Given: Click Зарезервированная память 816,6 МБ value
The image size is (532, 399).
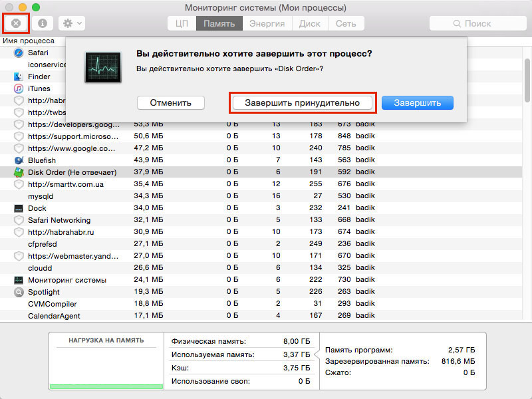Looking at the screenshot, I should (458, 361).
